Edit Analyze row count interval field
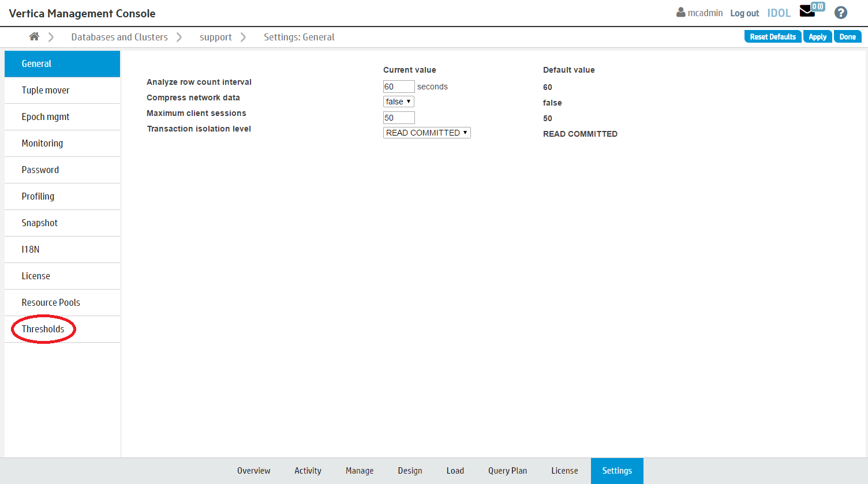868x484 pixels. [x=399, y=87]
